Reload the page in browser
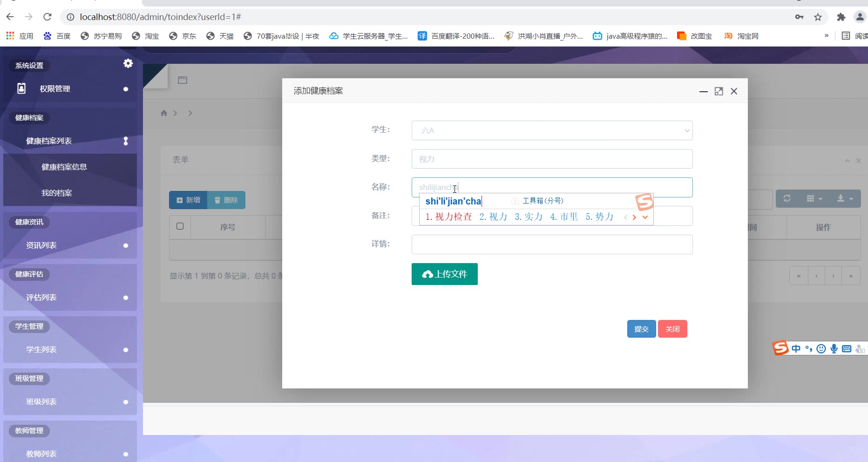 (x=47, y=17)
